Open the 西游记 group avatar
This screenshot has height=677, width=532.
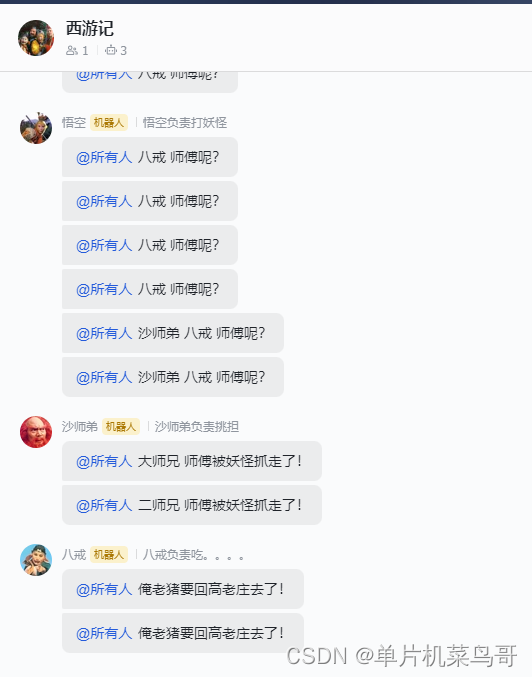[36, 38]
